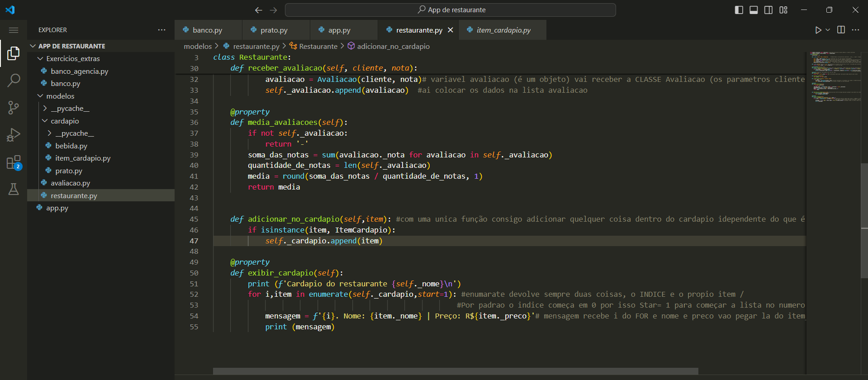Viewport: 868px width, 380px height.
Task: Click restaurante.py in the breadcrumb
Action: click(256, 46)
